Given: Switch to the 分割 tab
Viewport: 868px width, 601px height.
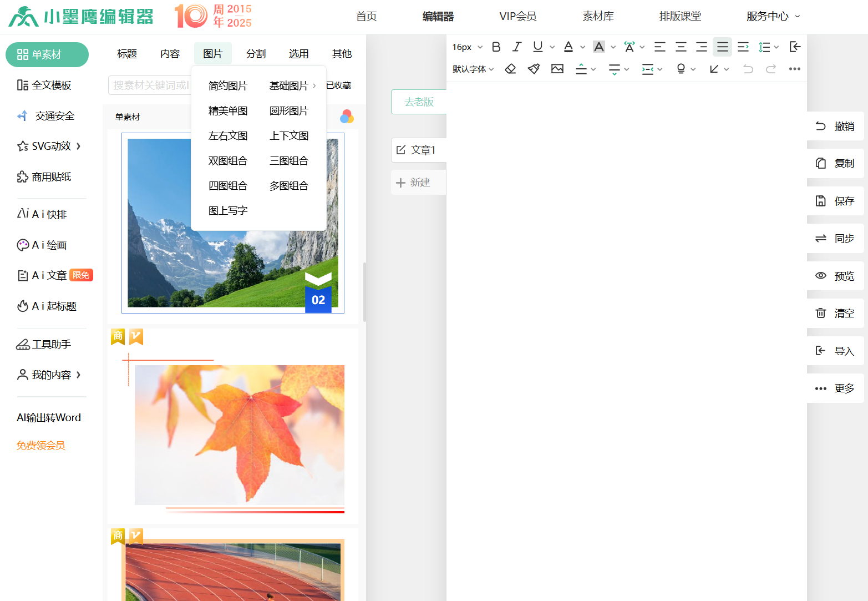Looking at the screenshot, I should (x=256, y=54).
